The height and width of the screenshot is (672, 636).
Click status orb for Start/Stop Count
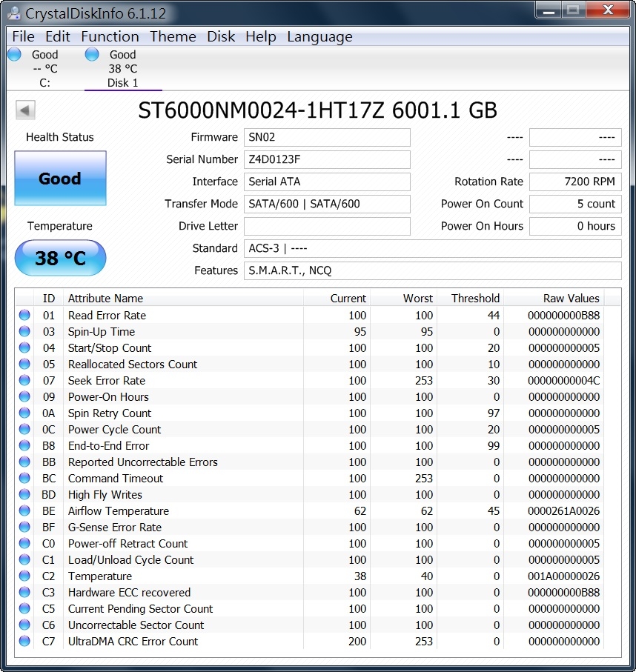tap(24, 347)
